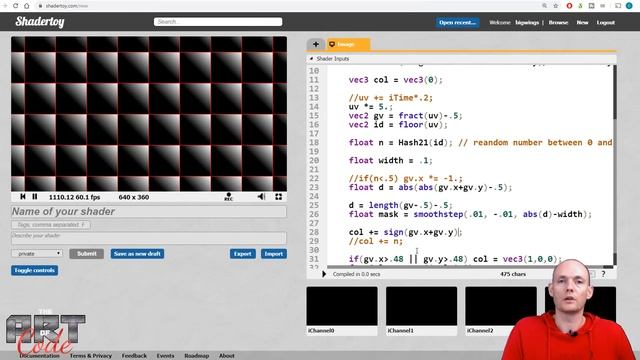
Task: Click the Open recent button
Action: (457, 22)
